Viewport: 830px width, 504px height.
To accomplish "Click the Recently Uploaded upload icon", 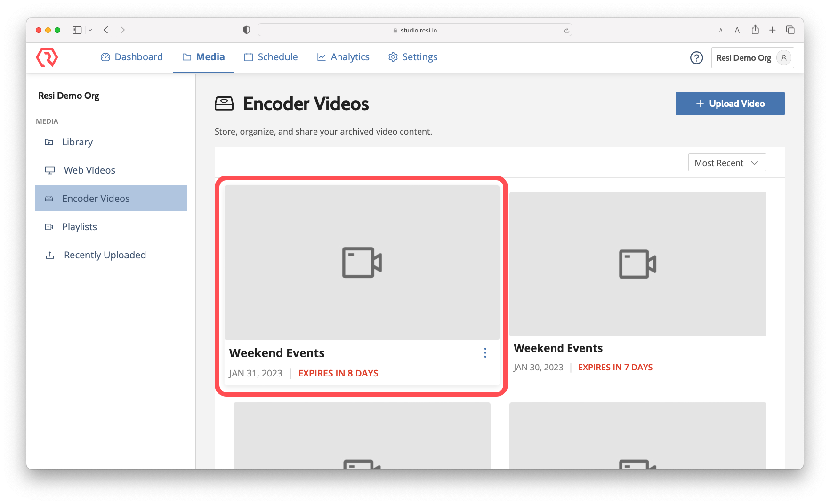I will point(50,255).
